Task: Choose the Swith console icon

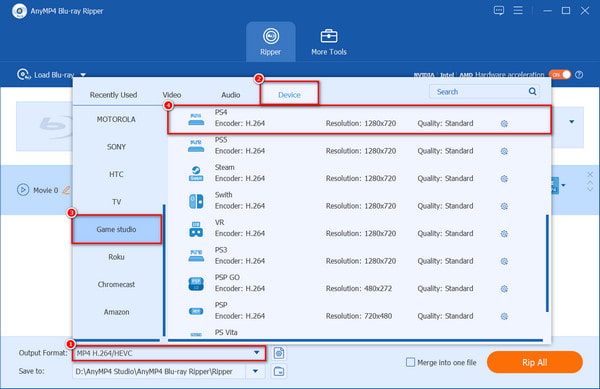Action: click(x=196, y=201)
